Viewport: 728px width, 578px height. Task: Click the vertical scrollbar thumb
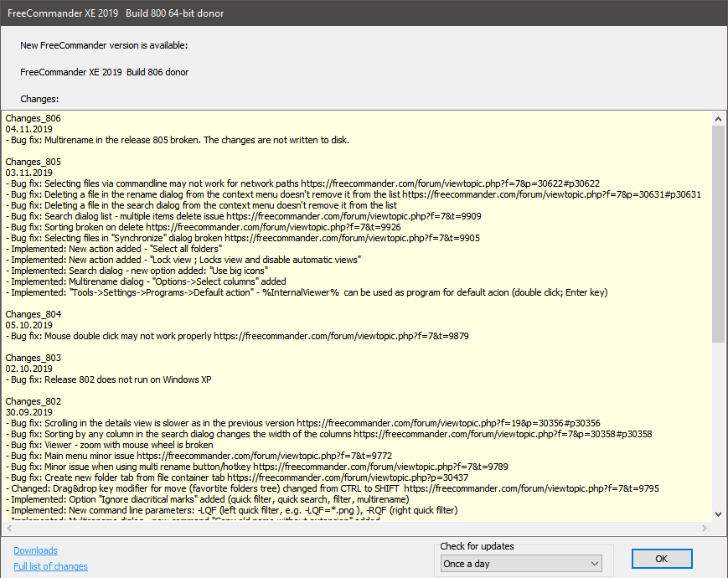[x=718, y=235]
